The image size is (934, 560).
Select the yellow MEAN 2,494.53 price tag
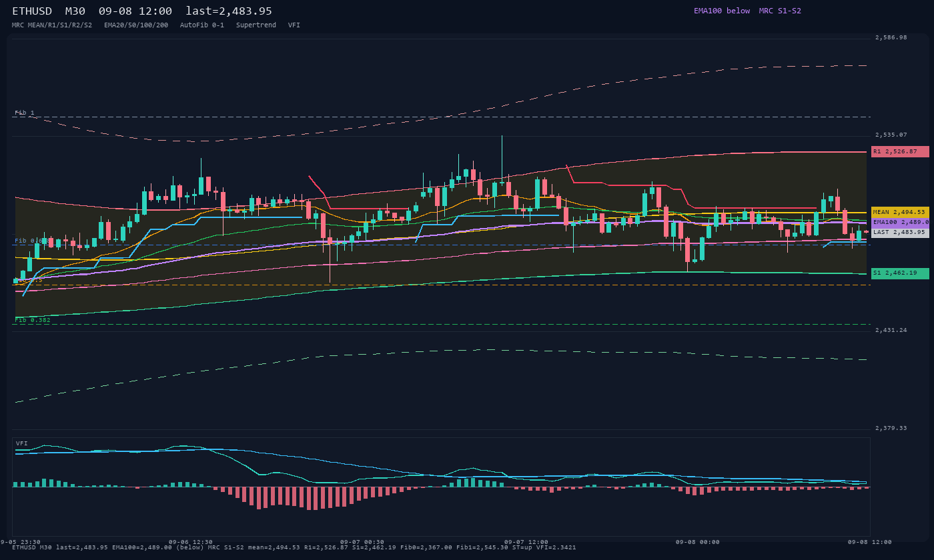coord(900,212)
